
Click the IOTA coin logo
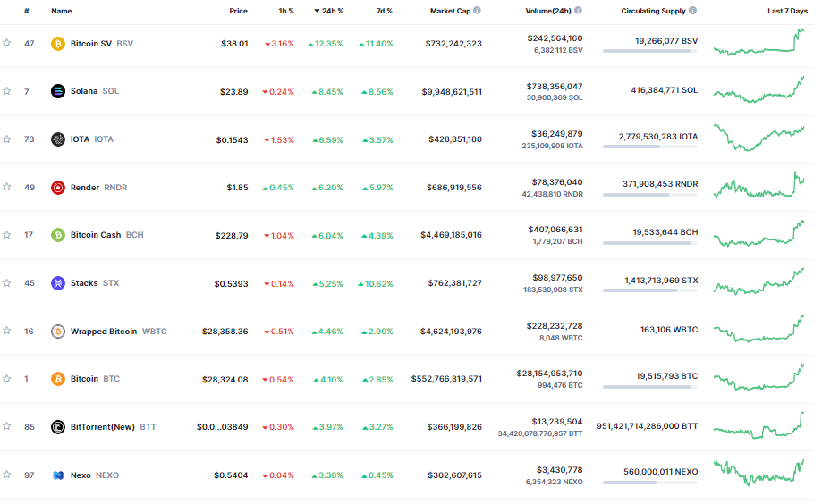tap(57, 139)
